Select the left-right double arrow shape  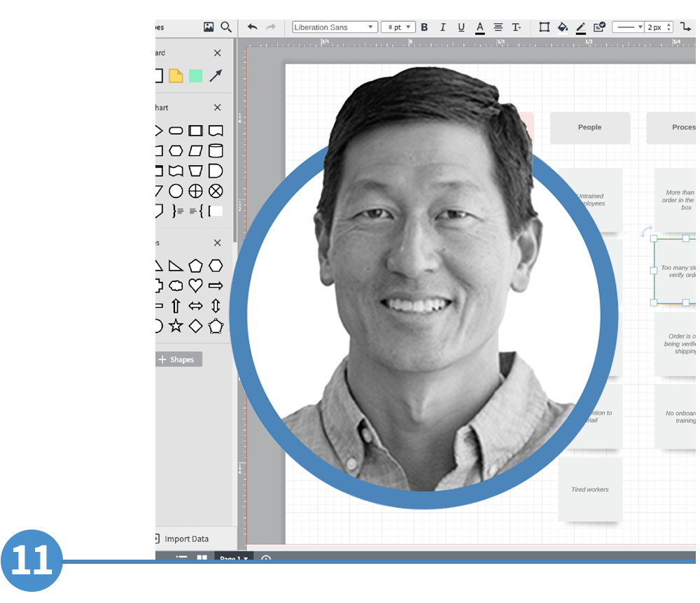pyautogui.click(x=195, y=306)
